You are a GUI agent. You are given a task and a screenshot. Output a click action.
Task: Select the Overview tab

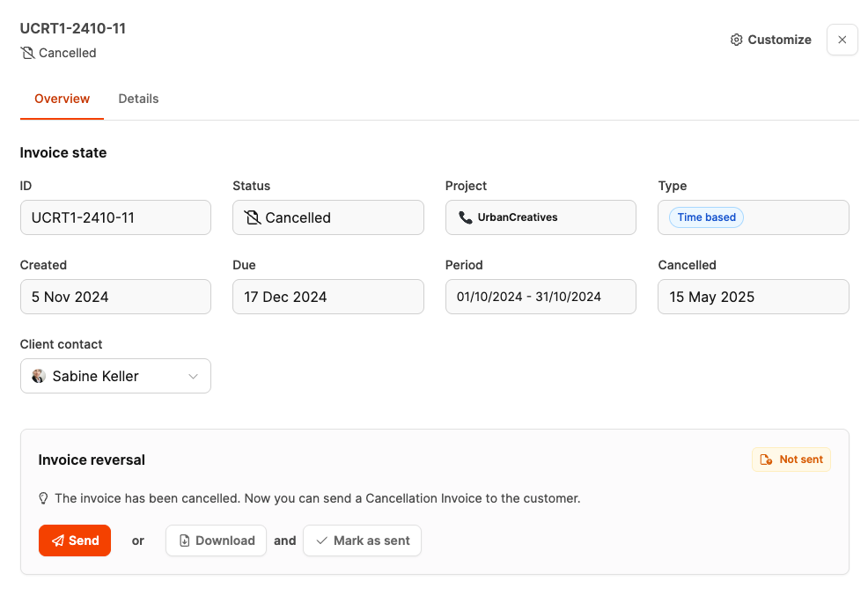[x=62, y=99]
